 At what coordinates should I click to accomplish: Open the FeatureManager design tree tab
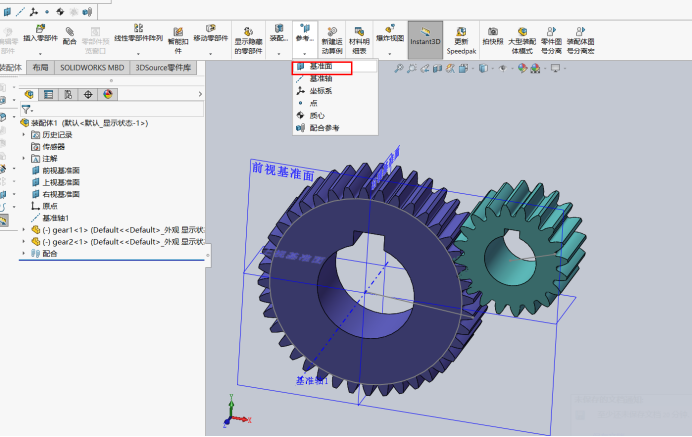tap(29, 94)
